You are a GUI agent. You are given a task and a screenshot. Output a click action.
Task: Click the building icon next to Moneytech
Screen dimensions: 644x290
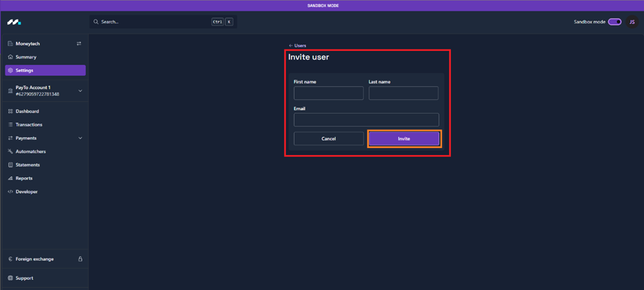click(11, 43)
